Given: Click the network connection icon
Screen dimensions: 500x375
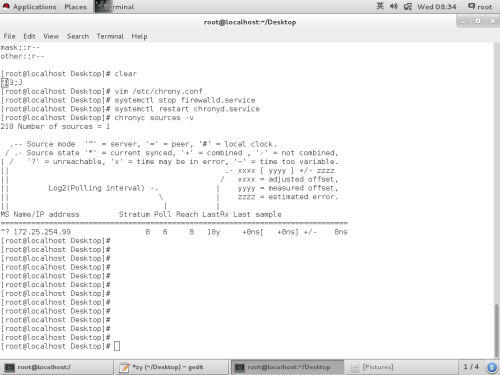Looking at the screenshot, I should click(x=408, y=6).
